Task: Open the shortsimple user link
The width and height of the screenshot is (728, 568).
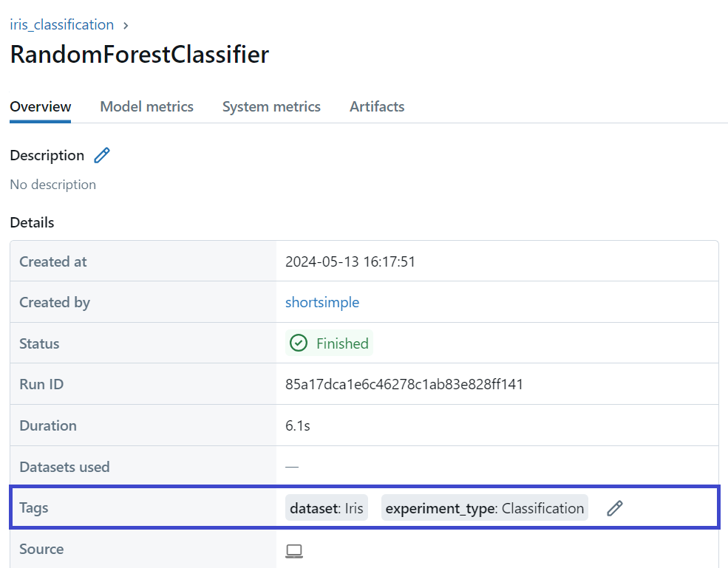Action: tap(322, 302)
